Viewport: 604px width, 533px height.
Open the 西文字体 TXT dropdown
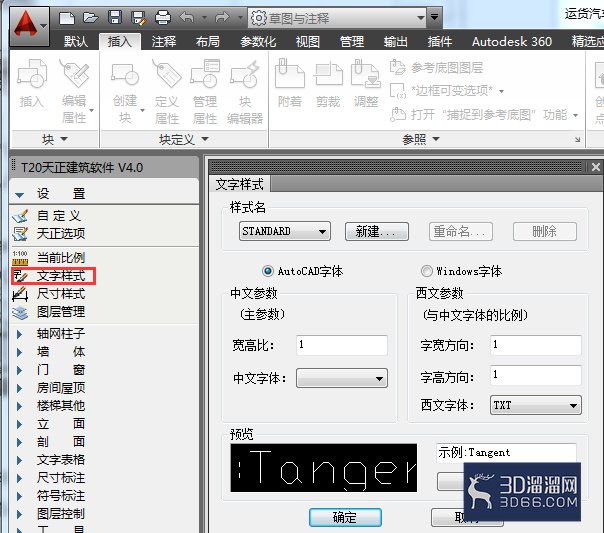pos(536,405)
